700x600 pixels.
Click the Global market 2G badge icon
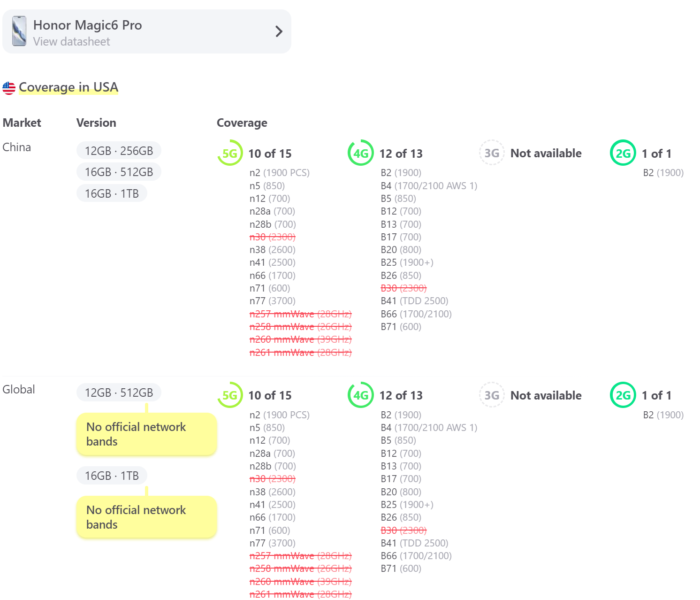click(x=623, y=395)
